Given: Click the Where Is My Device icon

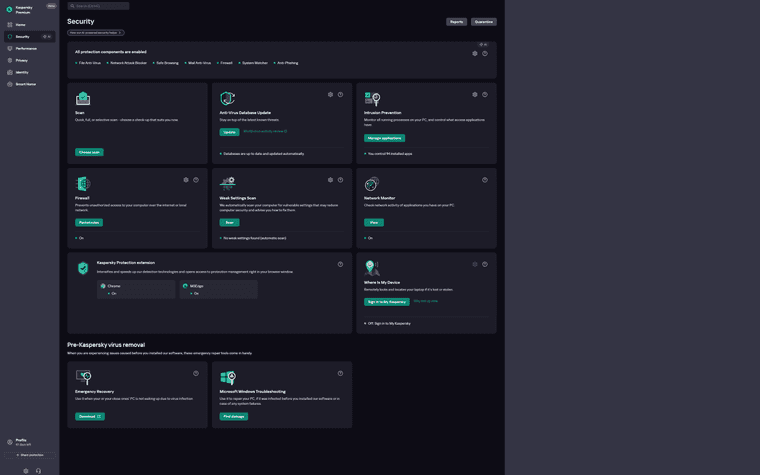Looking at the screenshot, I should [372, 268].
